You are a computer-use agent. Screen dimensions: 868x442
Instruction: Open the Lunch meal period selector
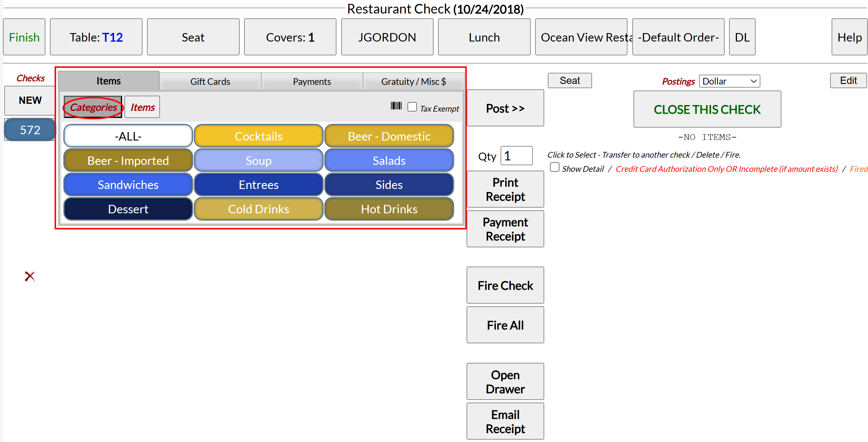pyautogui.click(x=484, y=37)
